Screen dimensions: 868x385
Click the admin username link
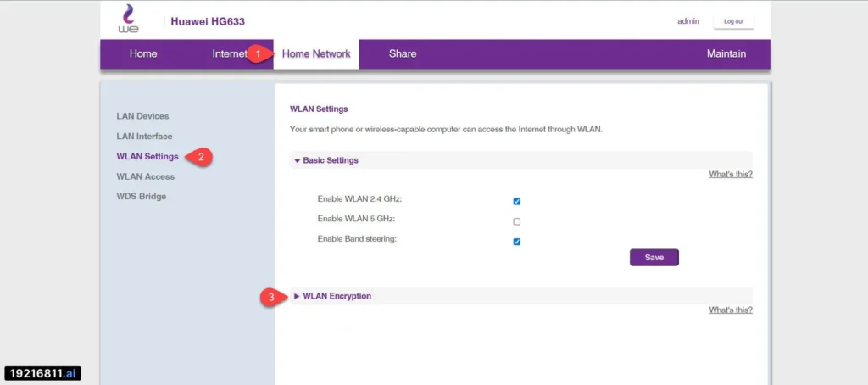(688, 21)
